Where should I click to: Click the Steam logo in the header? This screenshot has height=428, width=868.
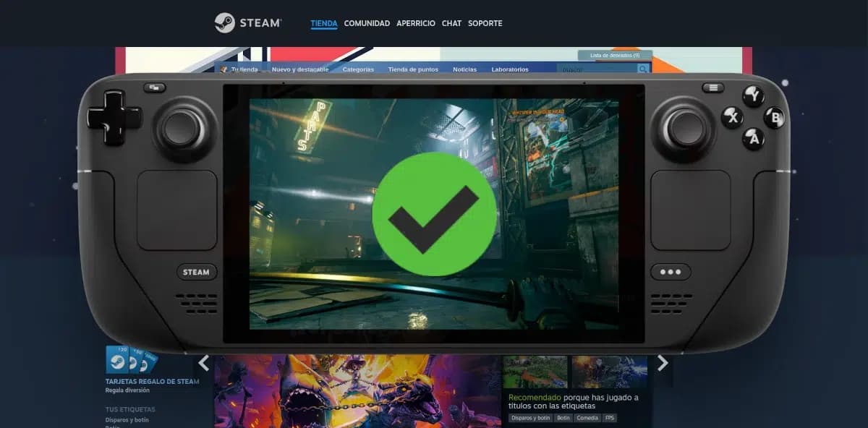(x=248, y=23)
